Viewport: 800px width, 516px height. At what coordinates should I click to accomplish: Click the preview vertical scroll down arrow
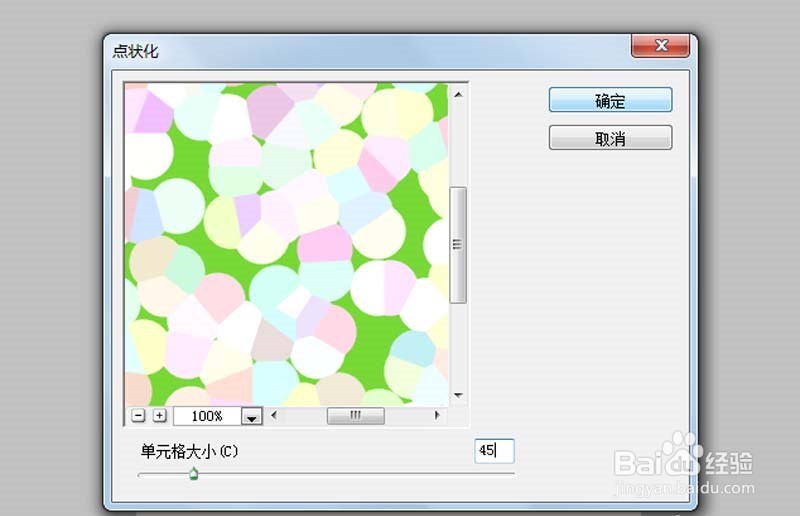tap(458, 395)
